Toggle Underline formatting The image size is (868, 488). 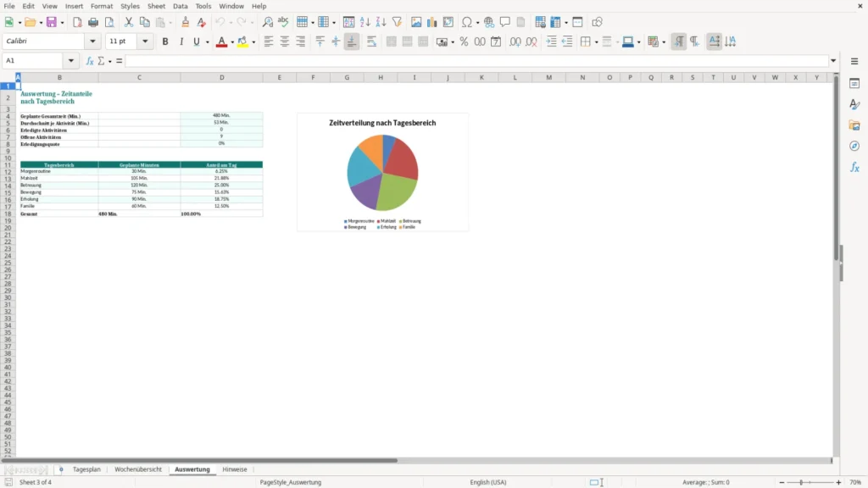pos(196,42)
